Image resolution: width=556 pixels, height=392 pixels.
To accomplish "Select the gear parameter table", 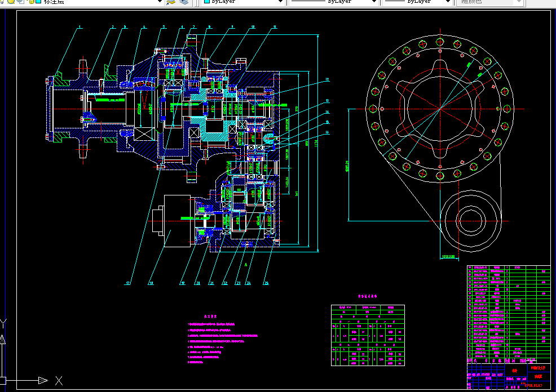I will tap(368, 335).
